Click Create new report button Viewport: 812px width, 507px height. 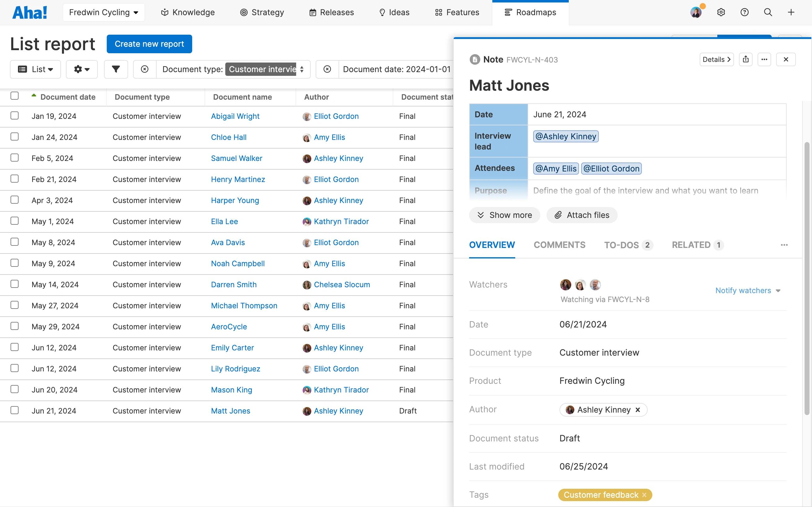tap(149, 44)
